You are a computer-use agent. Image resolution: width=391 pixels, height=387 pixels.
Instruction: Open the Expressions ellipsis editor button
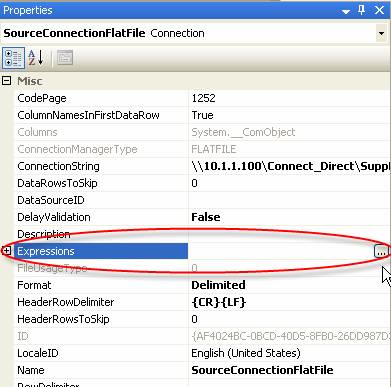tap(381, 252)
